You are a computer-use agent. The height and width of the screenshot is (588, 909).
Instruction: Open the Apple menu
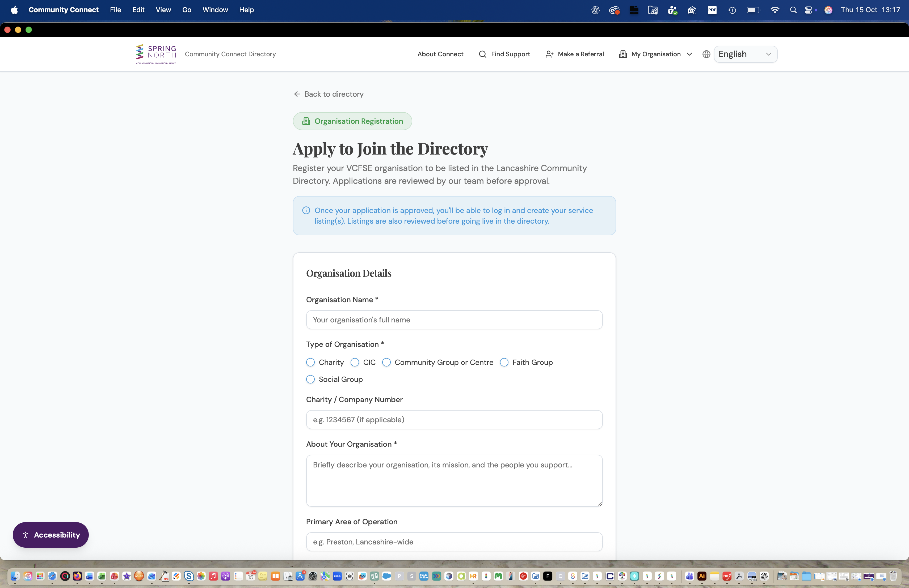[15, 10]
